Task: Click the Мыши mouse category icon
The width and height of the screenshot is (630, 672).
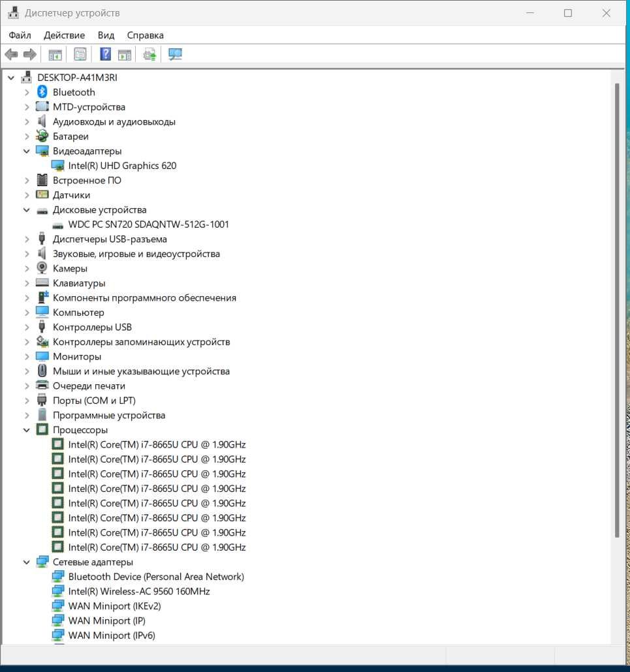Action: pos(42,371)
